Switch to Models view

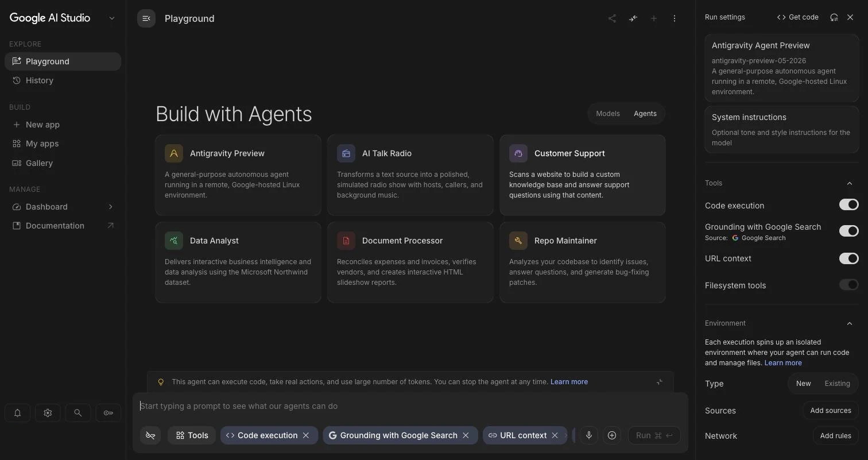pos(607,114)
